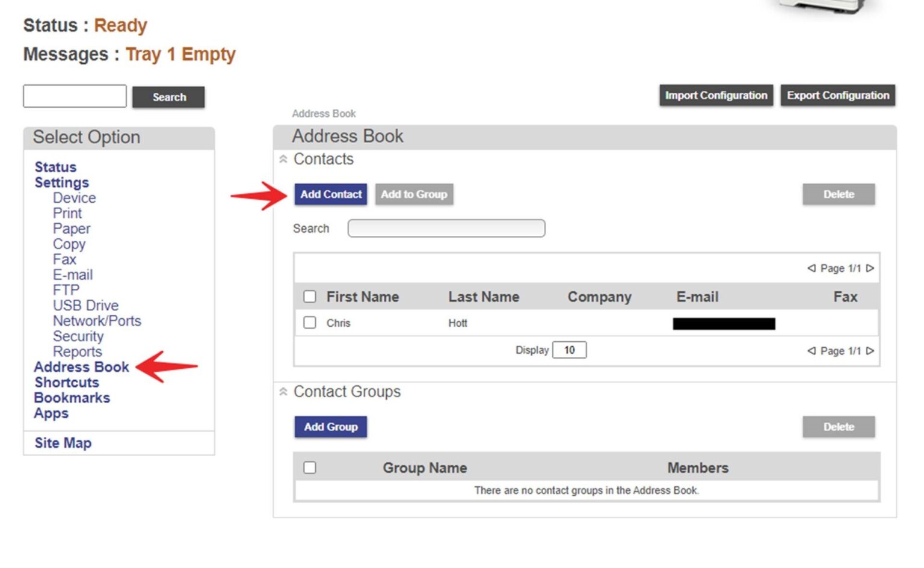Click inside the contacts Search field
Viewport: 924px width, 568px height.
click(x=446, y=228)
